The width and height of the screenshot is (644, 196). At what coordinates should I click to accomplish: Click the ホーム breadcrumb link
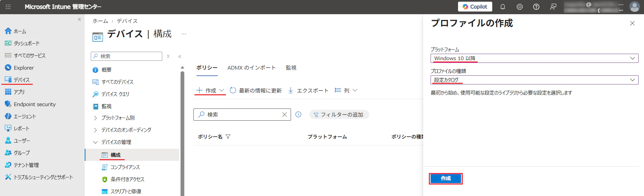100,21
